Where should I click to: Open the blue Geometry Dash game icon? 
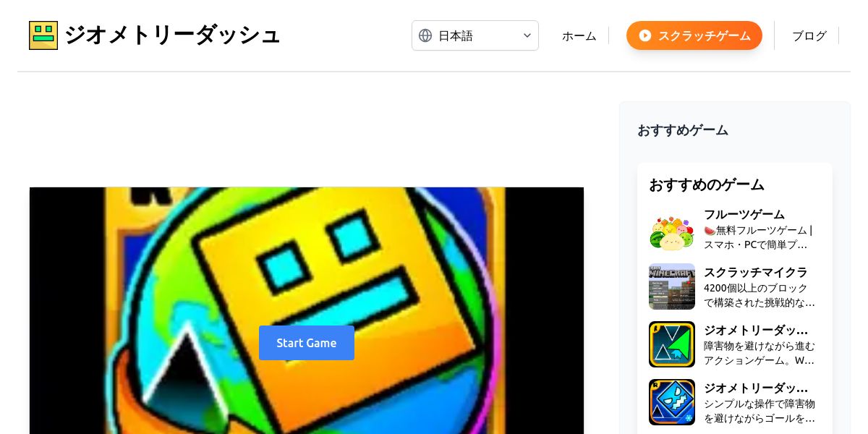coord(672,402)
